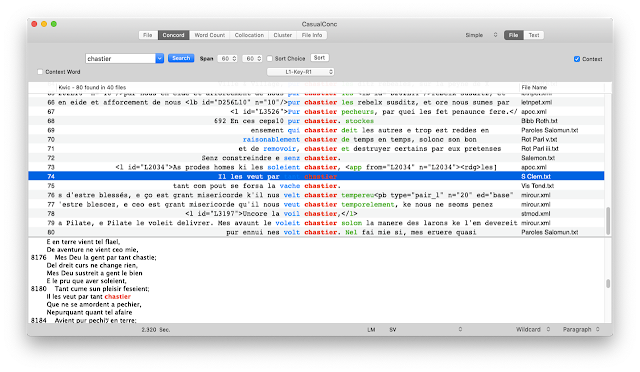Viewport: 640px width, 372px height.
Task: Select the Text mode toggle button
Action: click(534, 35)
